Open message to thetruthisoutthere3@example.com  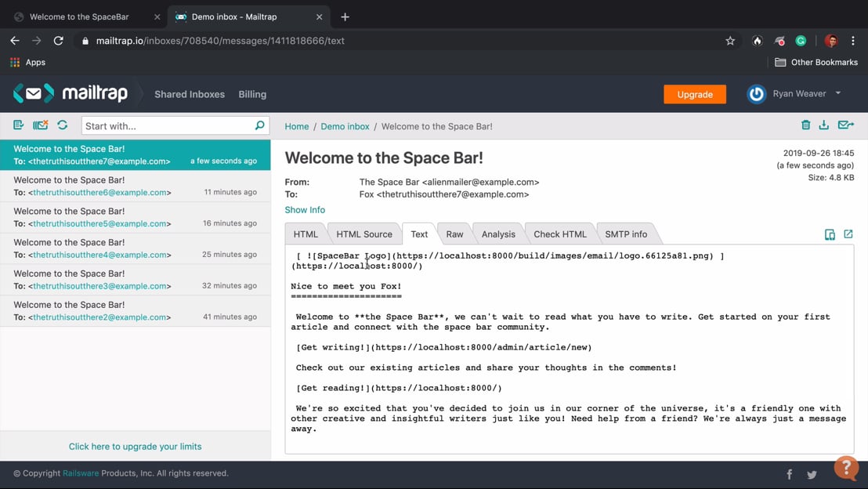[135, 280]
